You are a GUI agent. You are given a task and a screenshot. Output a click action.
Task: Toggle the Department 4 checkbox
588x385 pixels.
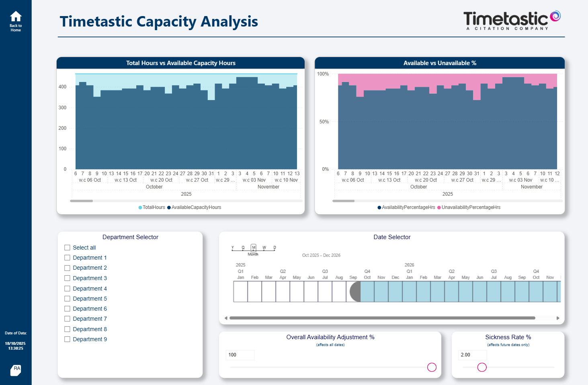(x=67, y=289)
